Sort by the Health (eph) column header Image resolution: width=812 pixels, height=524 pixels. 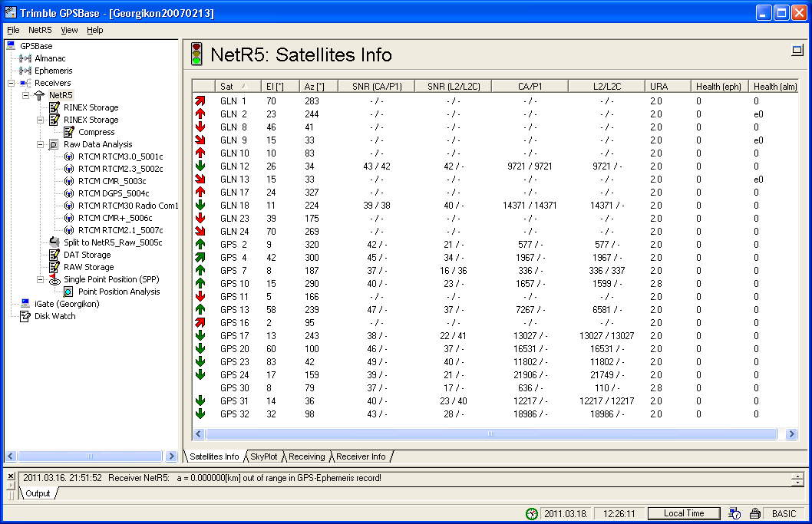(719, 87)
